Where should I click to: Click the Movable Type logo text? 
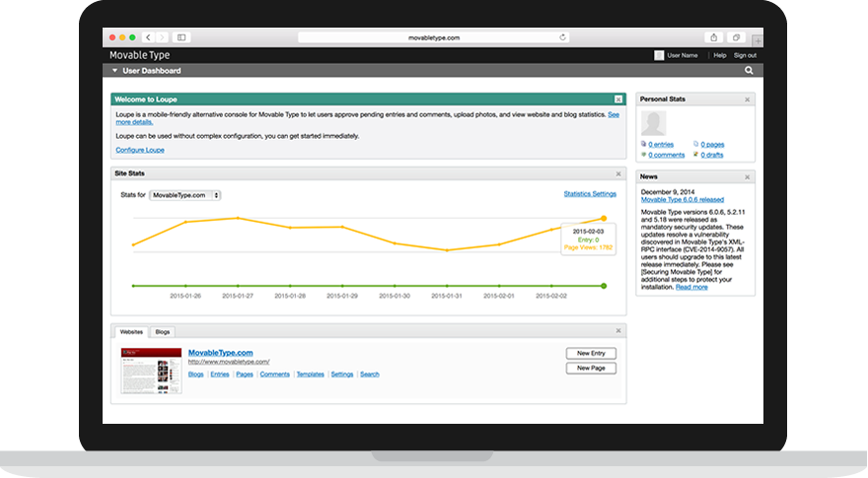point(139,55)
